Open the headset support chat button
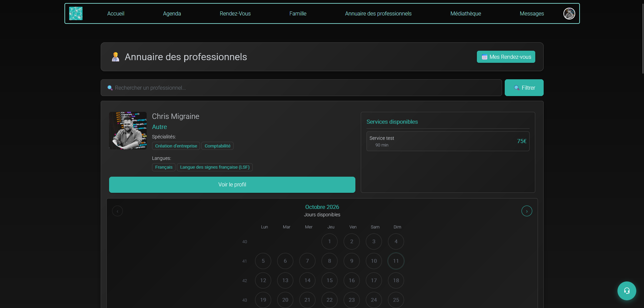 (627, 291)
